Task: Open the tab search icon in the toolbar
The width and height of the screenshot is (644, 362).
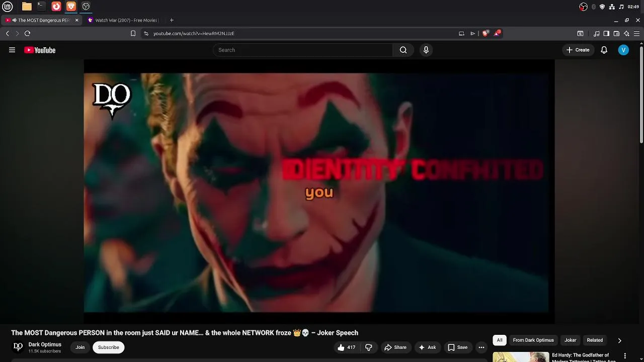Action: pos(580,34)
